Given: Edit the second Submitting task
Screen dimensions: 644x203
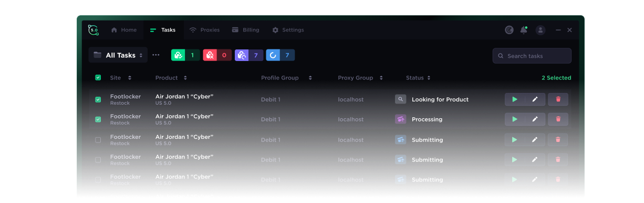Looking at the screenshot, I should pyautogui.click(x=535, y=160).
